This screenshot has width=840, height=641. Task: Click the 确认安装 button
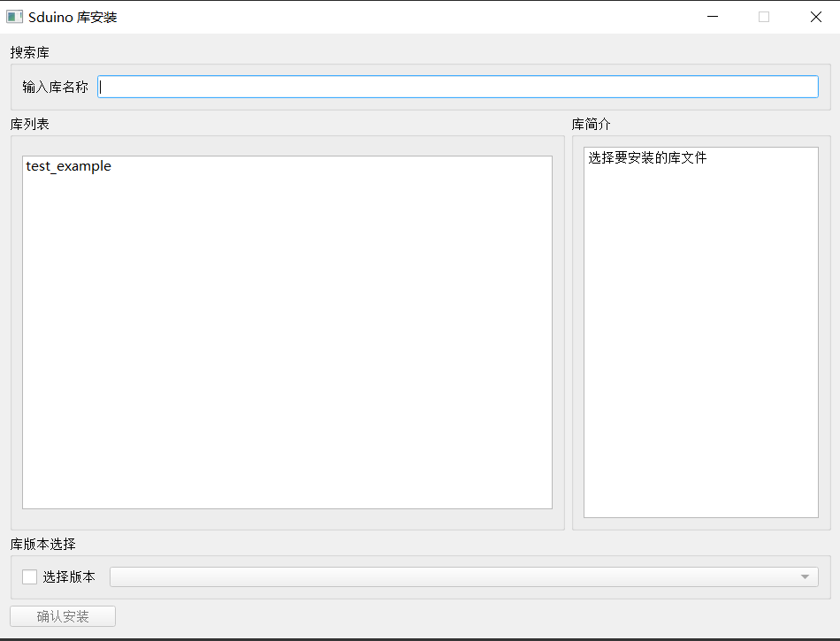point(63,616)
